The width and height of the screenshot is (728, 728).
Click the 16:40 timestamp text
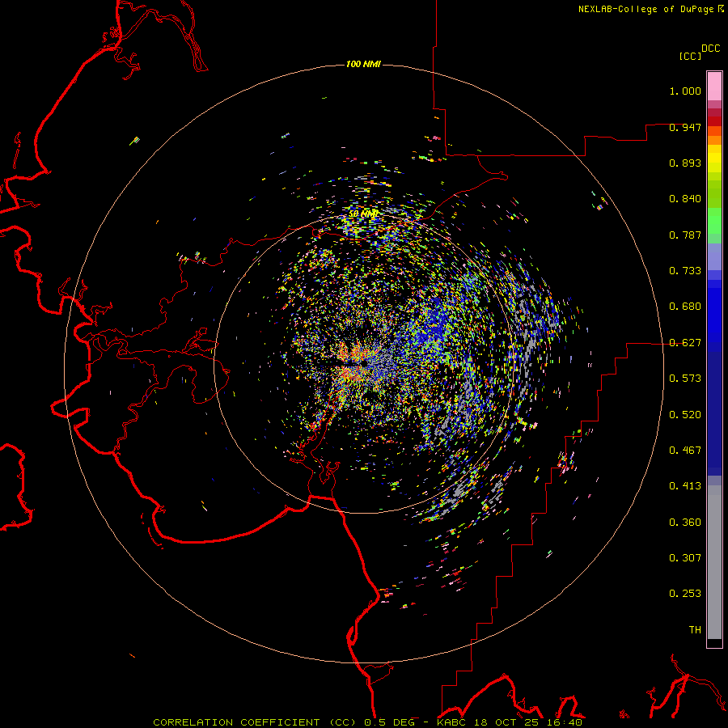click(563, 722)
